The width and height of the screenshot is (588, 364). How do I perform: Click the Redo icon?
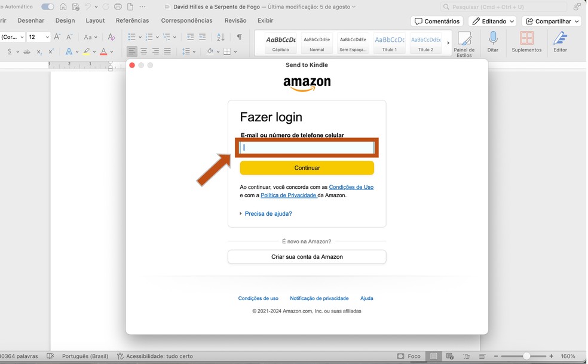(x=106, y=7)
